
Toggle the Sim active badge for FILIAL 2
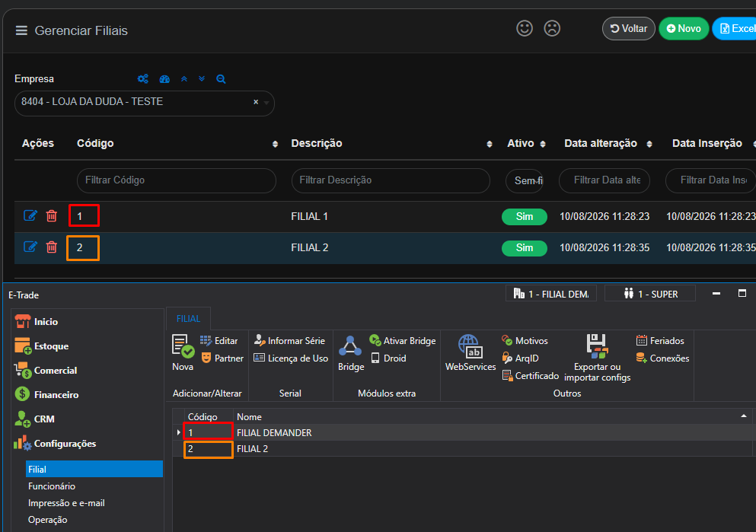pyautogui.click(x=525, y=248)
